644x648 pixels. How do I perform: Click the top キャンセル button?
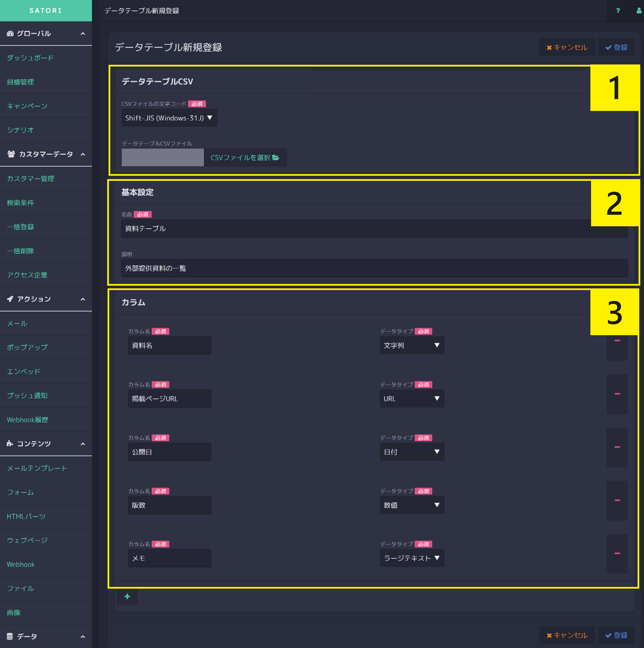click(567, 47)
